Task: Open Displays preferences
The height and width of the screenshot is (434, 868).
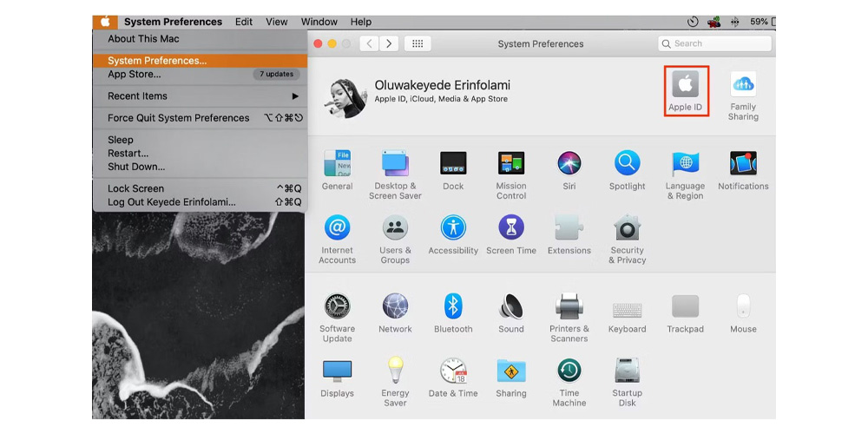Action: (337, 378)
